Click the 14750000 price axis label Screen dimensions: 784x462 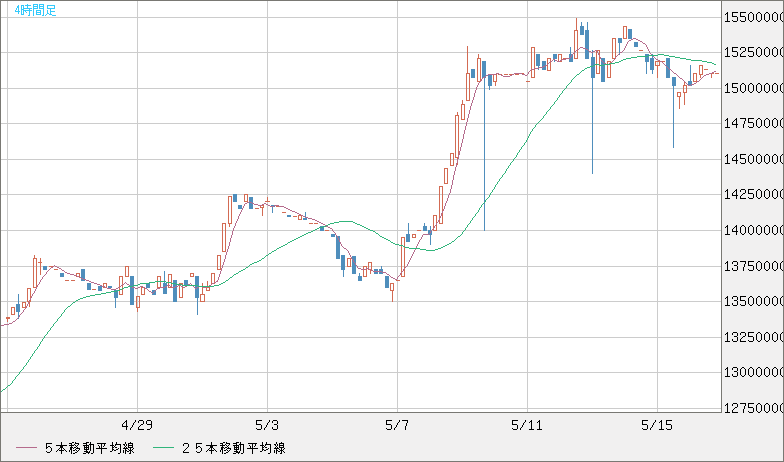pos(754,124)
